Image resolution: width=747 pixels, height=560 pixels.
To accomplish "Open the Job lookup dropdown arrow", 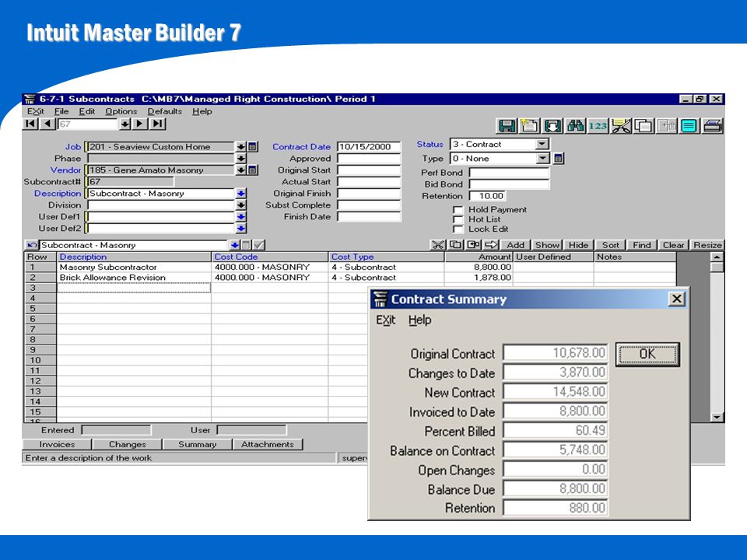I will pyautogui.click(x=241, y=147).
